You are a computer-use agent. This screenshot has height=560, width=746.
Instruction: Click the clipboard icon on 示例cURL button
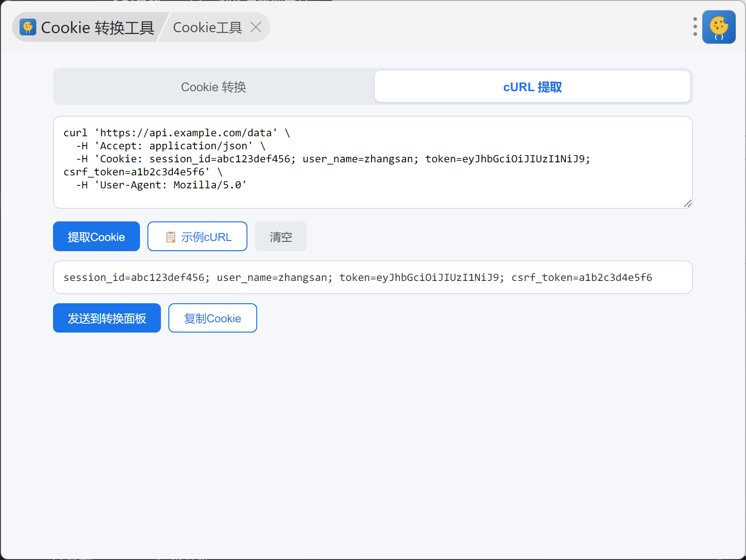coord(171,237)
